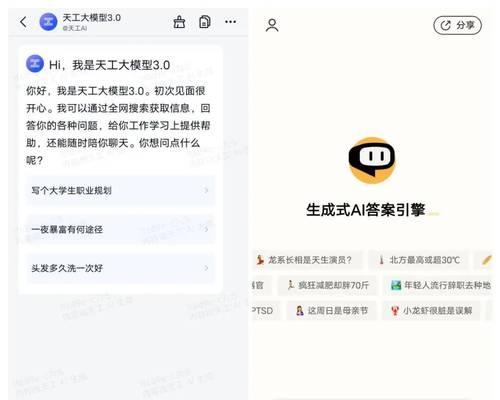Click chevron on 一夜暴富有何途径 row

(x=206, y=229)
